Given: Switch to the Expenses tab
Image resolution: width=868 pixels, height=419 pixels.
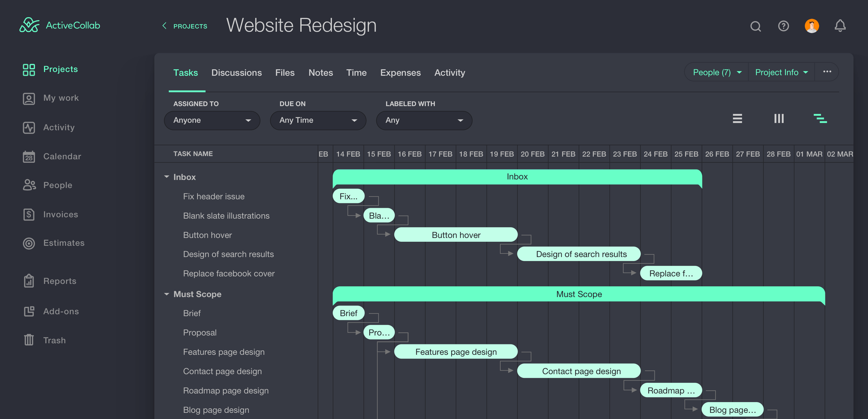Looking at the screenshot, I should coord(400,73).
